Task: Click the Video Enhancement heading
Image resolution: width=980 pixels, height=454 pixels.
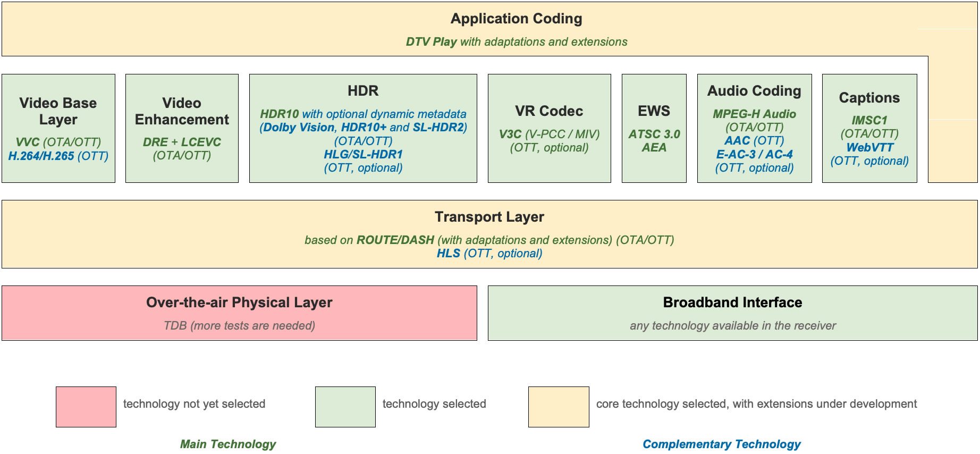Action: (x=182, y=111)
